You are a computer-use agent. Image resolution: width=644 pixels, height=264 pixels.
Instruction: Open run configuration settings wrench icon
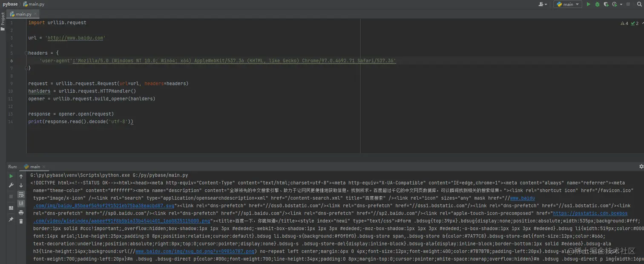pyautogui.click(x=11, y=185)
